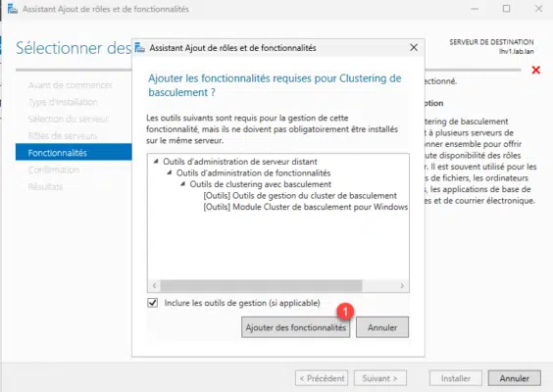This screenshot has width=553, height=392.
Task: Collapse Outils d'administration de fonctionnalités node
Action: [170, 172]
